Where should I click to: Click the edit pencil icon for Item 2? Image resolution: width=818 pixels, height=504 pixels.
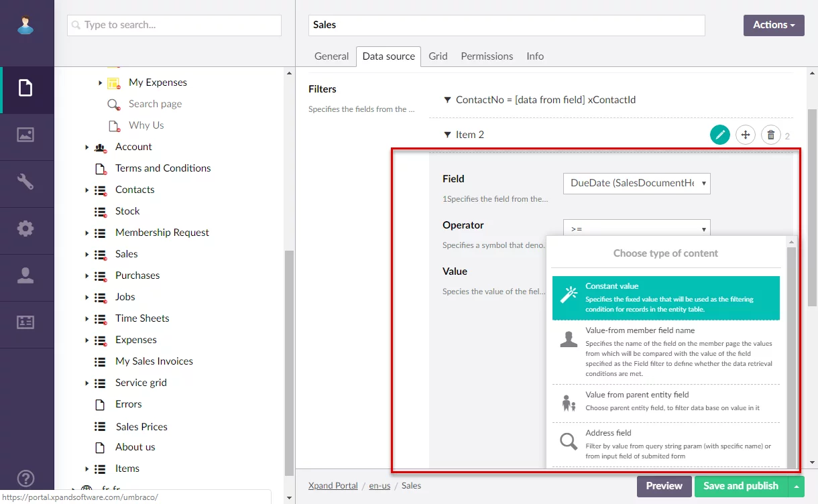(x=720, y=135)
